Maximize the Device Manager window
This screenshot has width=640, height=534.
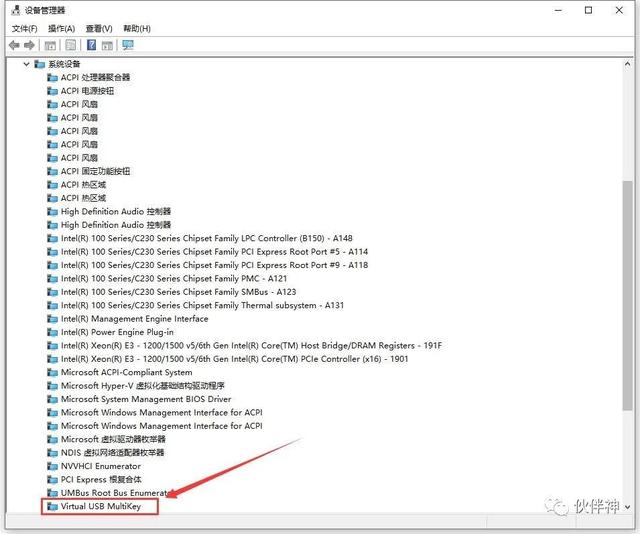[589, 10]
